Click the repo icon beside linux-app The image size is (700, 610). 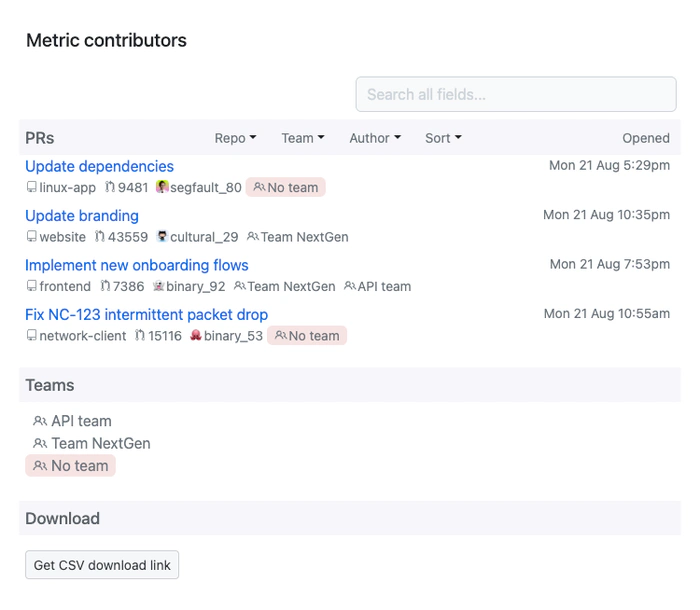point(31,187)
